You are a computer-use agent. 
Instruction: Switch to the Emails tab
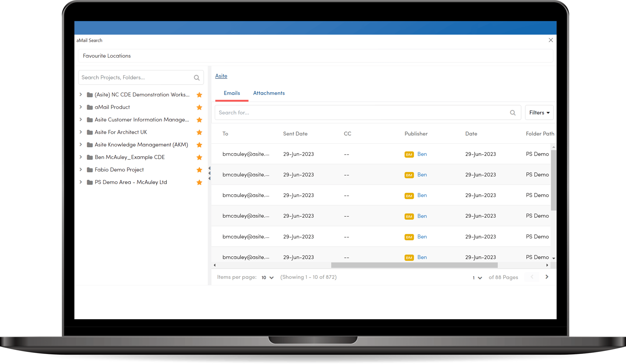tap(232, 93)
